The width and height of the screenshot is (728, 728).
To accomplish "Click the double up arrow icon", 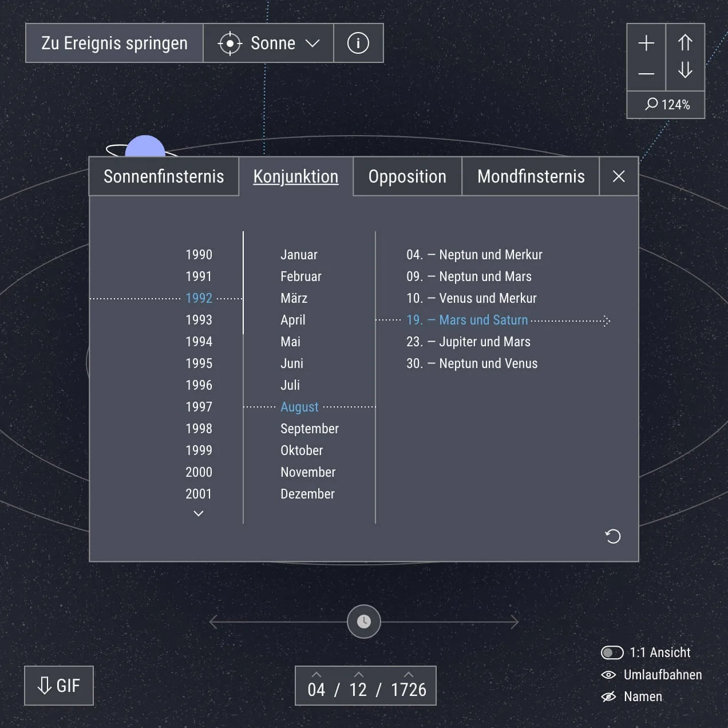I will (685, 43).
